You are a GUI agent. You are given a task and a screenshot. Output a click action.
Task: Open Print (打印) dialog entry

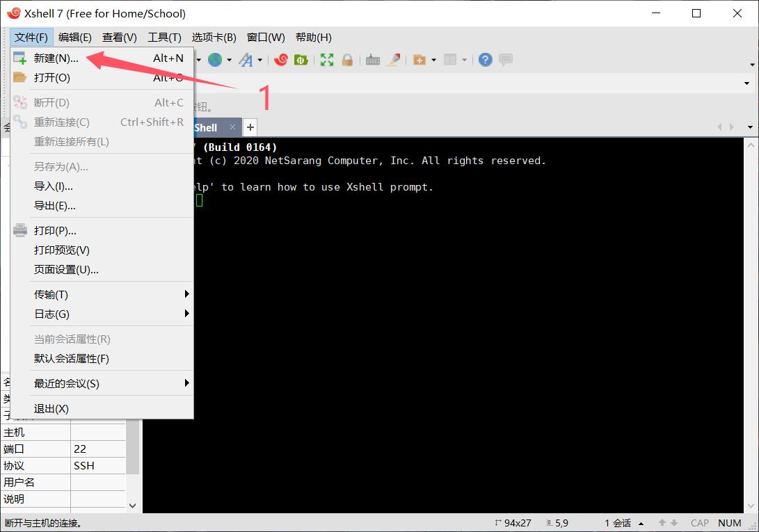(x=102, y=231)
